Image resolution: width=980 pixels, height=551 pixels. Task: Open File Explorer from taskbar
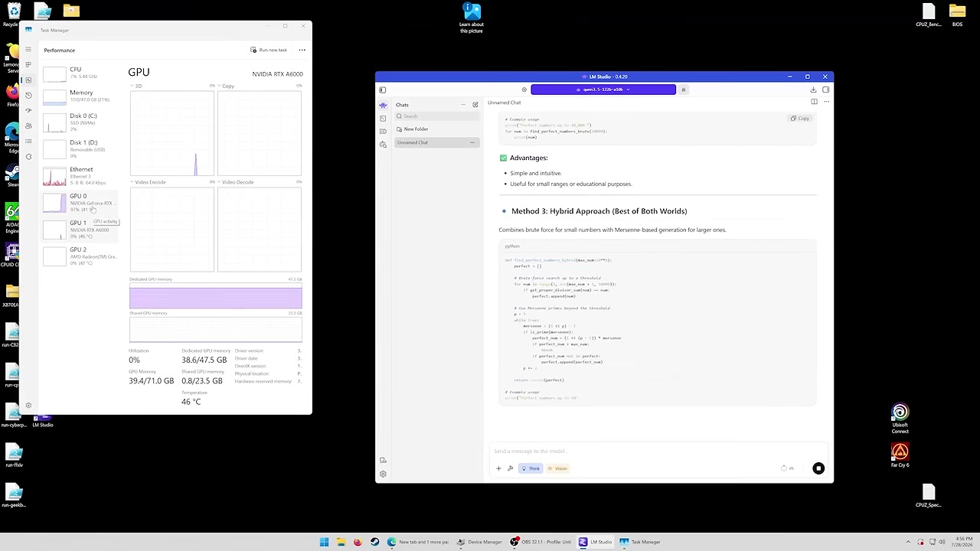pyautogui.click(x=341, y=542)
